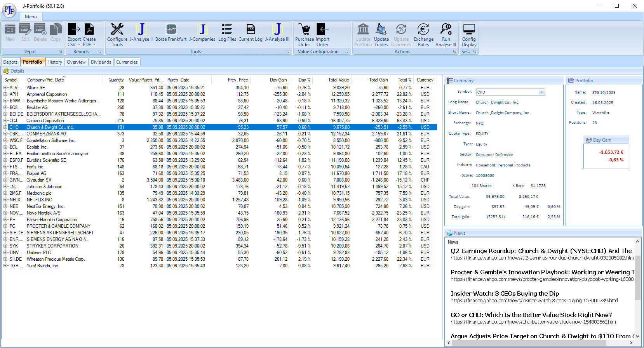Viewport: 644px width, 348px height.
Task: Expand the Allianz SE row tree node
Action: tap(5, 88)
